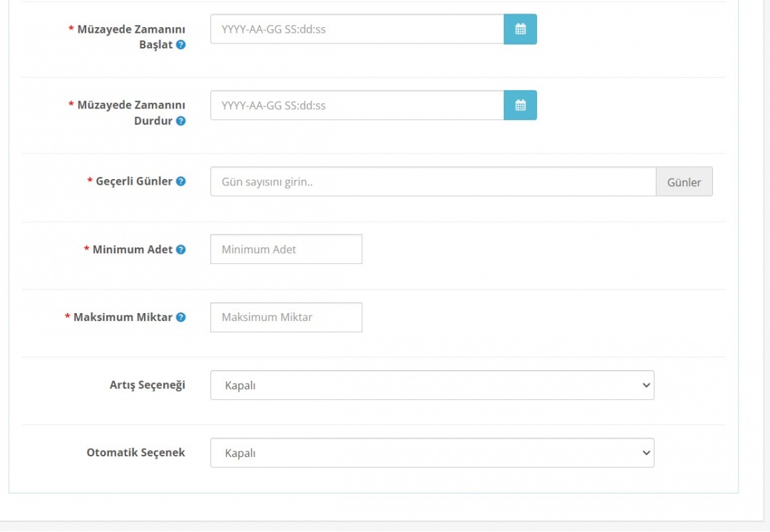Open calendar picker for Müzayede Zamanını Başlat
The width and height of the screenshot is (770, 532).
pyautogui.click(x=520, y=29)
